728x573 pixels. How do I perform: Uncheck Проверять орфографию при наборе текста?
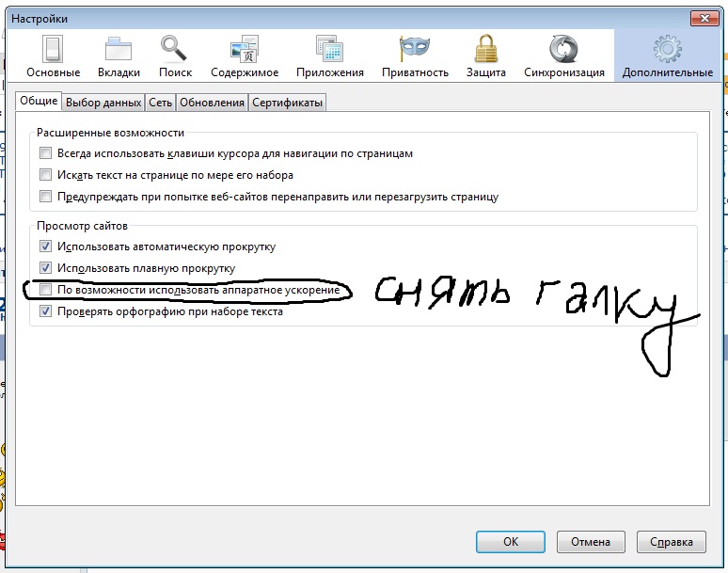click(x=45, y=311)
